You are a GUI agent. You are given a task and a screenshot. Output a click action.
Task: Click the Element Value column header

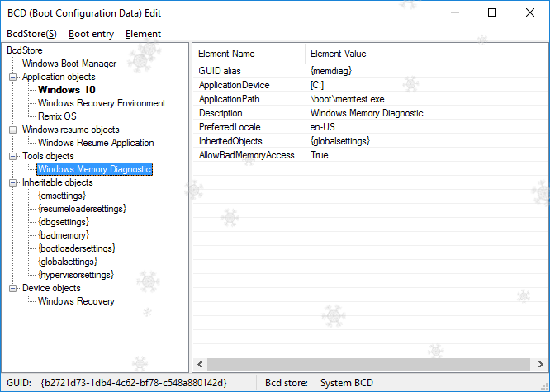point(424,54)
